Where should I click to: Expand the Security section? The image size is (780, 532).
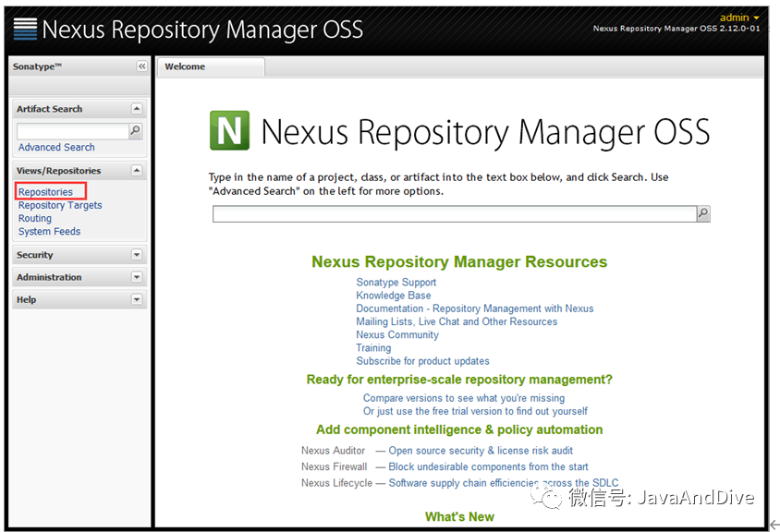coord(137,255)
